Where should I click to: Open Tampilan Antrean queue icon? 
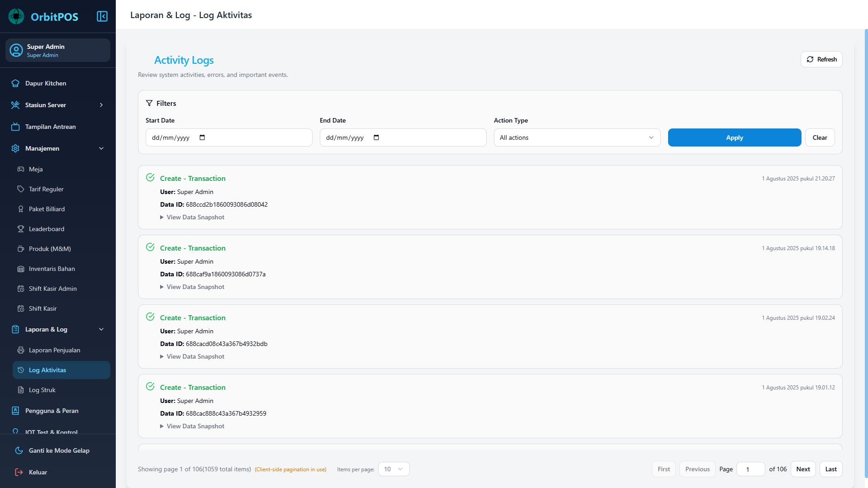(x=16, y=127)
